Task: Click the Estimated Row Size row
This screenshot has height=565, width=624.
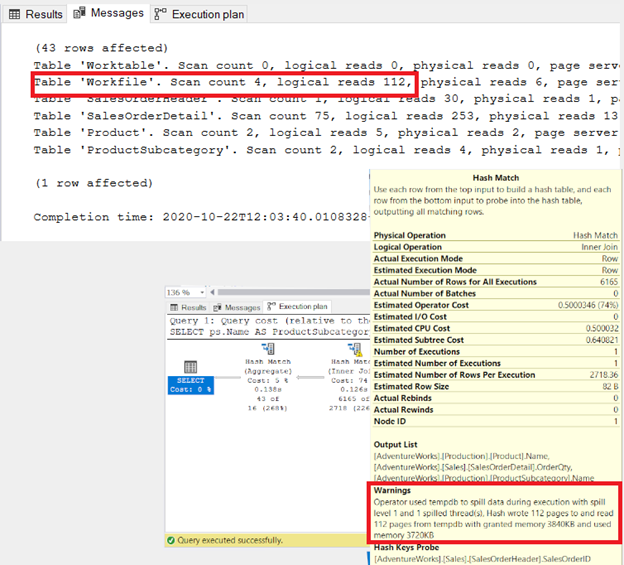Action: (495, 386)
